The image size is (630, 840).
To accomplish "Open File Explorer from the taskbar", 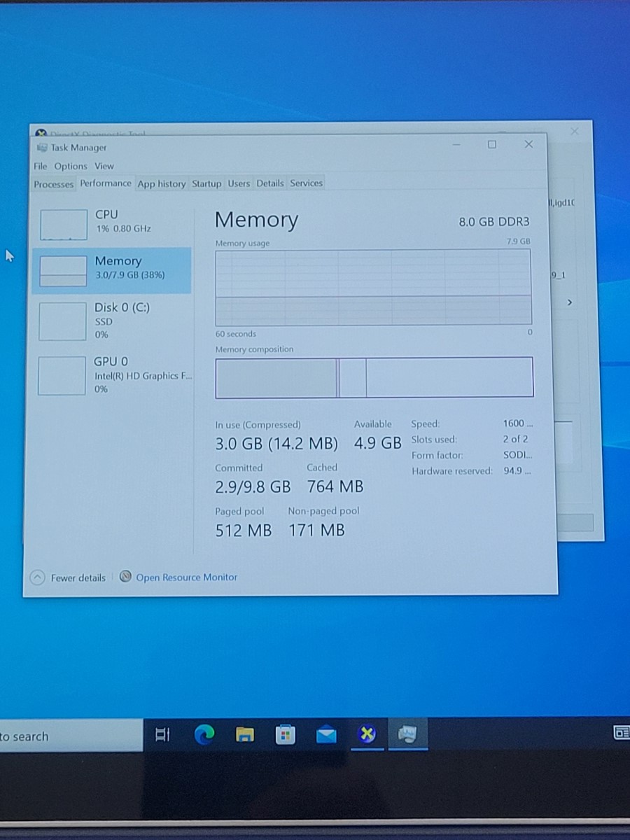I will coord(244,734).
